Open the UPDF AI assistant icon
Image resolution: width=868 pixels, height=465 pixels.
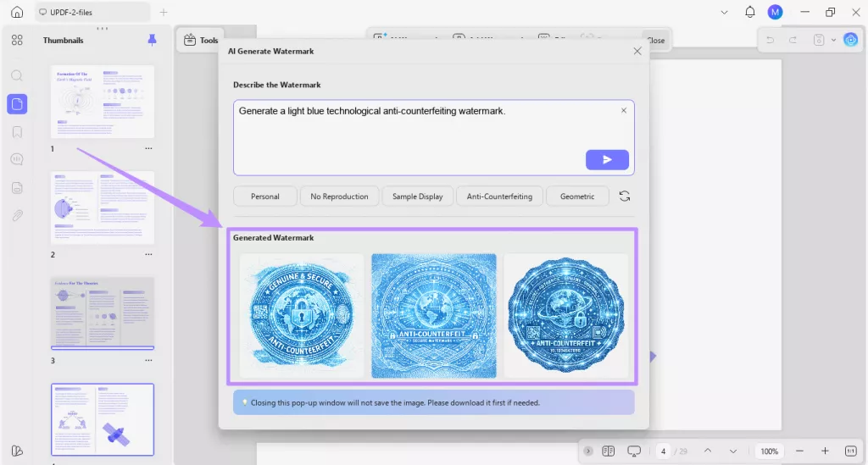click(x=850, y=40)
